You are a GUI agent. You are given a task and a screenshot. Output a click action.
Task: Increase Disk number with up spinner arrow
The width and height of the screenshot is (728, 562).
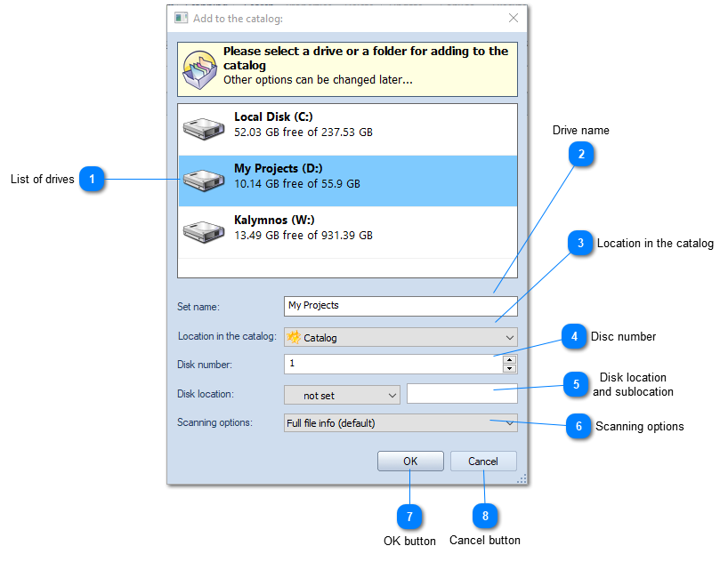click(x=508, y=360)
